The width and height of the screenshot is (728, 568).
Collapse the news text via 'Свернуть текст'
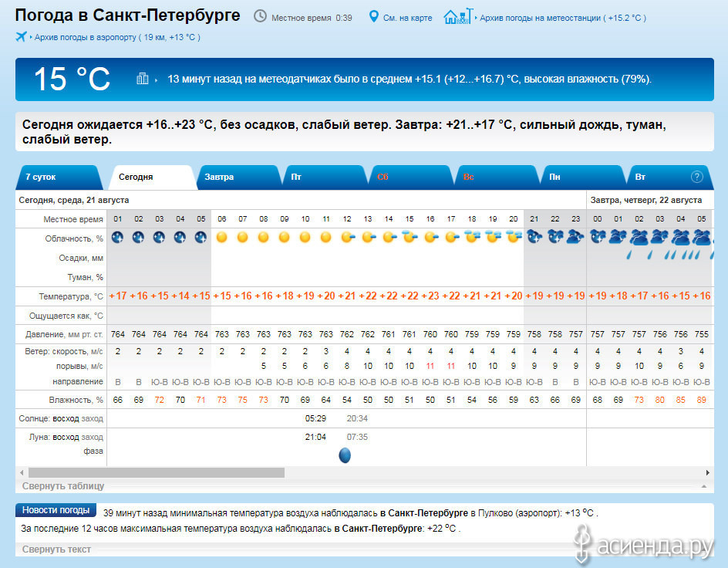click(56, 549)
